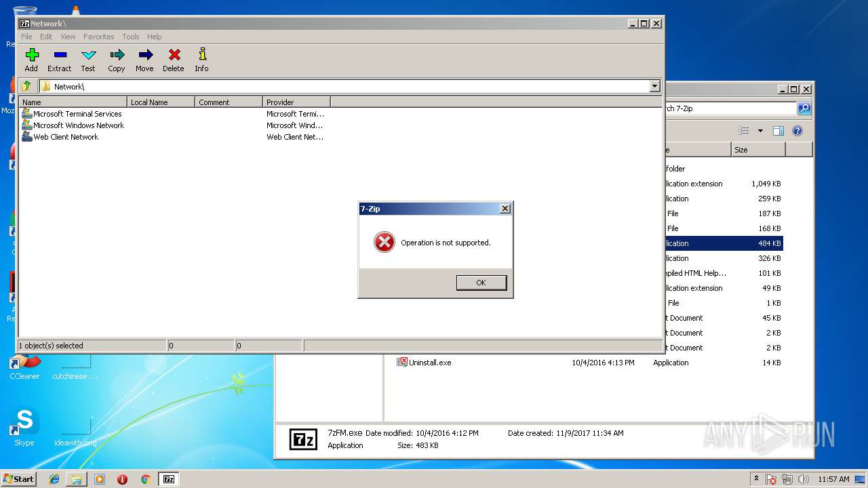The height and width of the screenshot is (488, 868).
Task: Click the Action Center flag tray icon
Action: [771, 479]
